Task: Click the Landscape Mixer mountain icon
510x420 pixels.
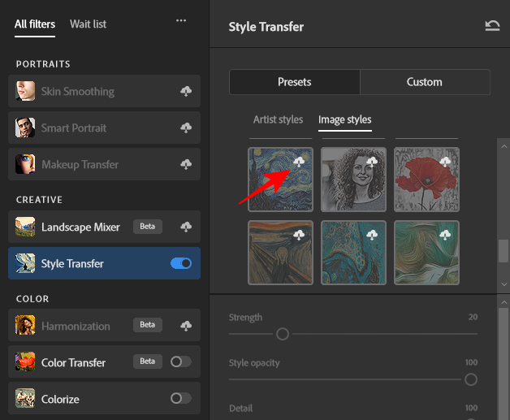Action: point(25,227)
